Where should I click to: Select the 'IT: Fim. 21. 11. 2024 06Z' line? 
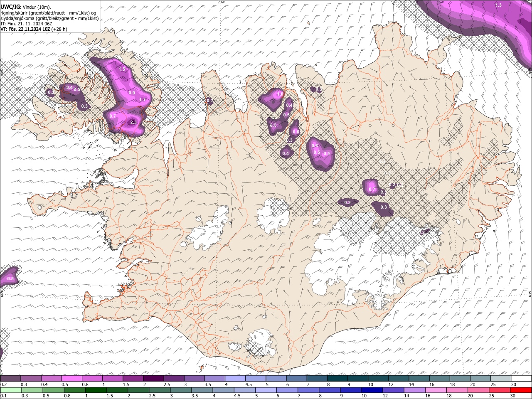coord(26,24)
